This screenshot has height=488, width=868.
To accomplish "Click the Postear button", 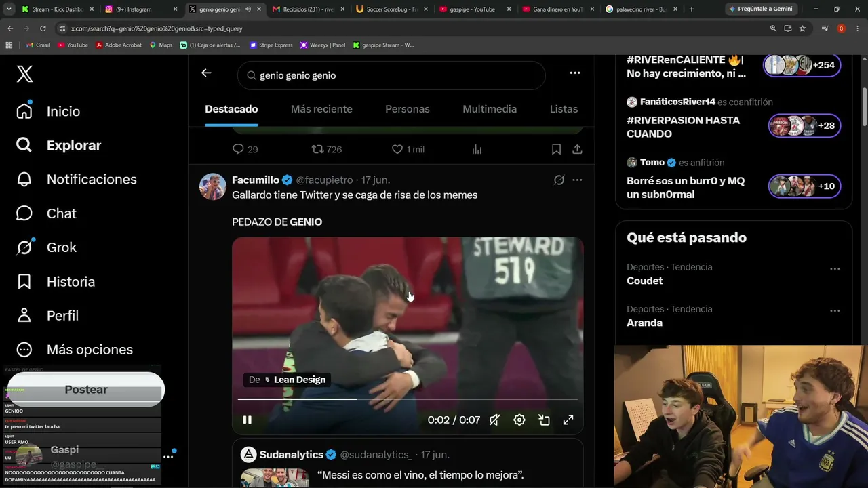I will click(86, 390).
